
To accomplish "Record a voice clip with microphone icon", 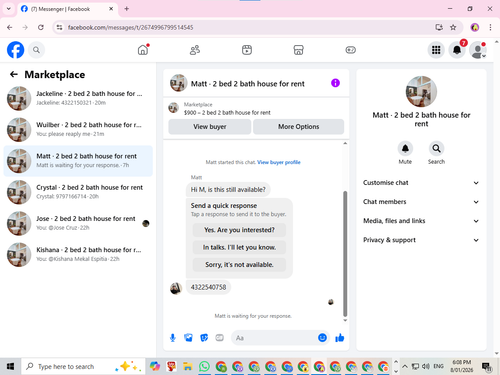I will click(173, 338).
